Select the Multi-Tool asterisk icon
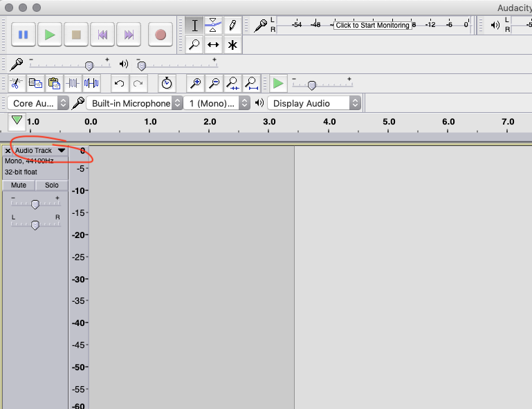Viewport: 532px width, 409px height. click(x=232, y=44)
